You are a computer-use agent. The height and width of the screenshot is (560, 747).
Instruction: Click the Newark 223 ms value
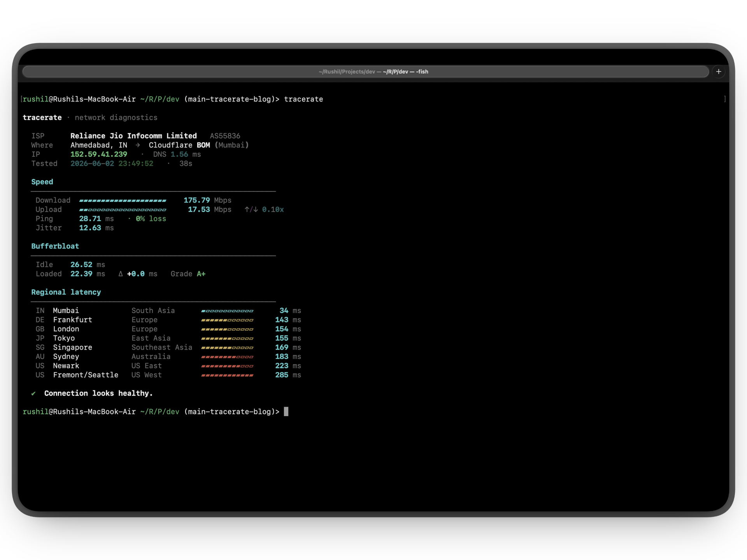288,366
